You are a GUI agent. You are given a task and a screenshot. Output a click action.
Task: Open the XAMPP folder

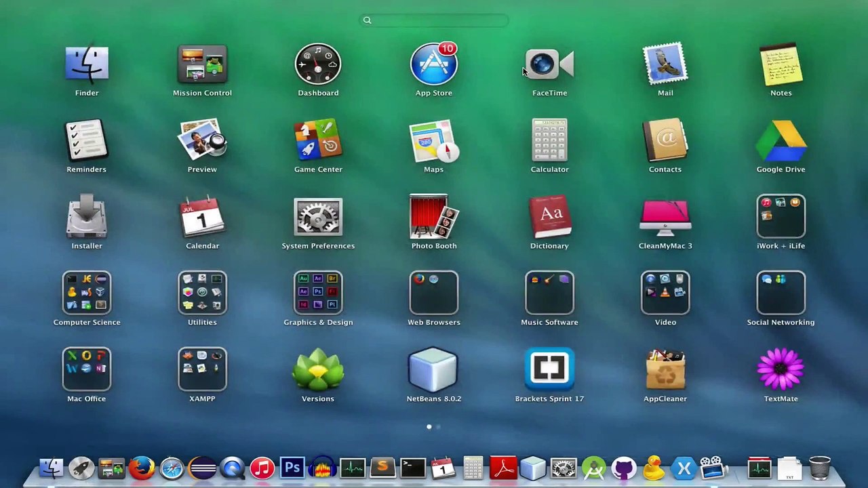[202, 369]
